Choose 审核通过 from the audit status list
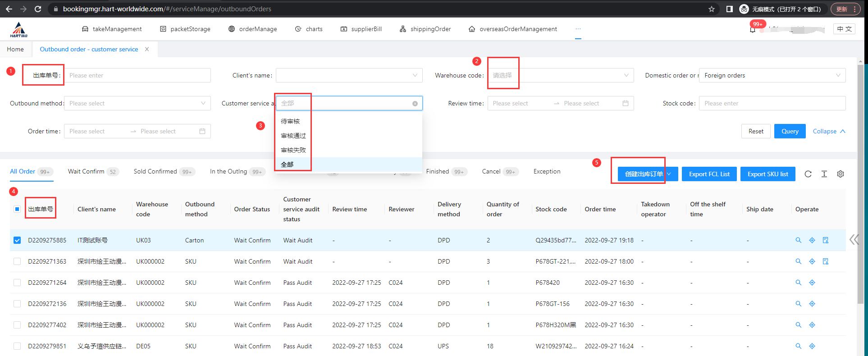The image size is (868, 356). coord(293,136)
